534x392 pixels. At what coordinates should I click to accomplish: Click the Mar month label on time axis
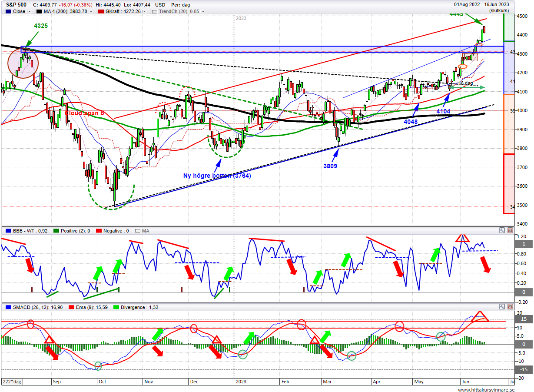tap(326, 382)
